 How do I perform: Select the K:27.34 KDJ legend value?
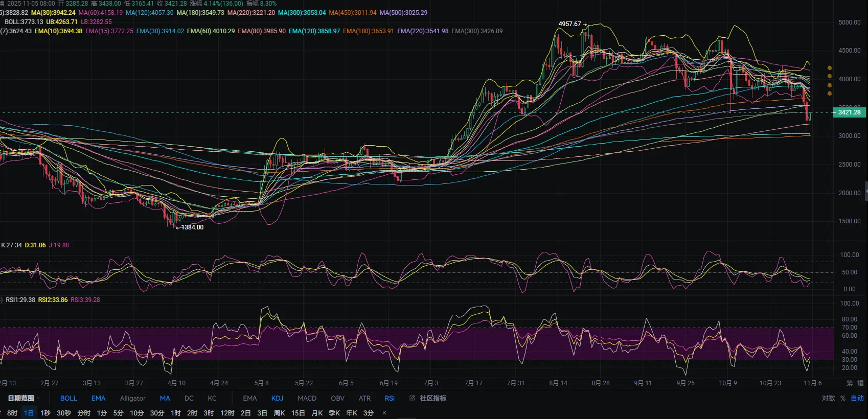[x=12, y=245]
